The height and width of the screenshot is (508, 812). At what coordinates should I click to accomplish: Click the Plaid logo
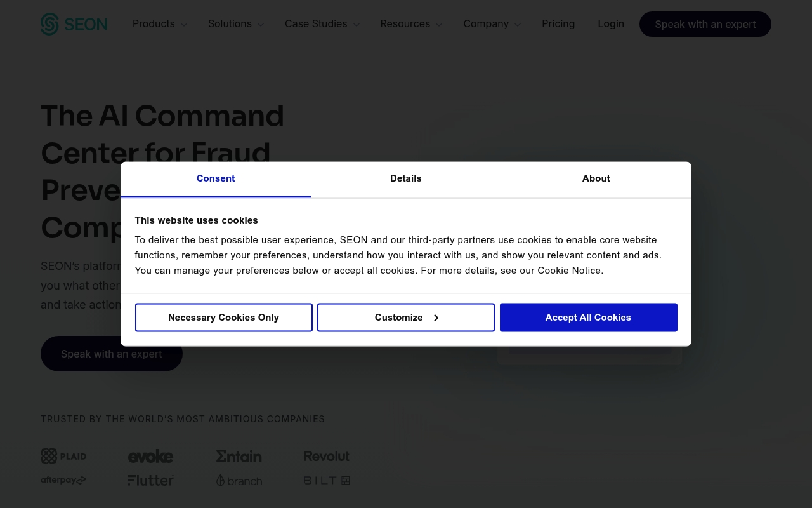(63, 456)
